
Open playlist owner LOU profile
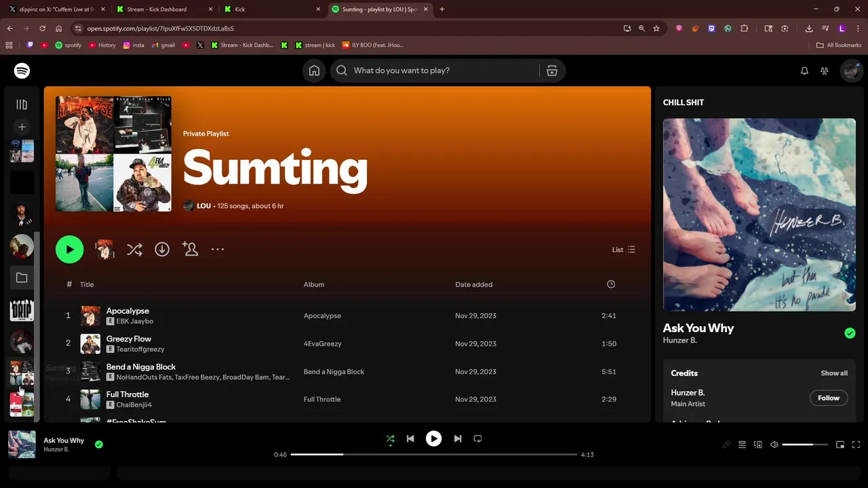[203, 206]
